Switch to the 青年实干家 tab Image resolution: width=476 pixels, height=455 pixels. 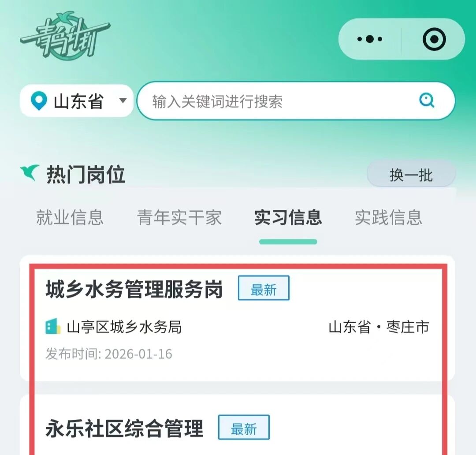pyautogui.click(x=179, y=217)
